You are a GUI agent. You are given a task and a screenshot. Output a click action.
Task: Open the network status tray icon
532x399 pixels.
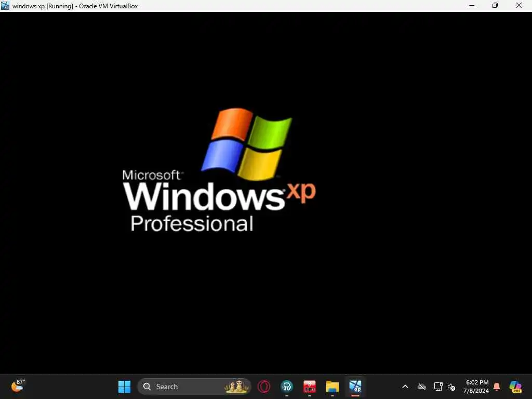click(438, 387)
